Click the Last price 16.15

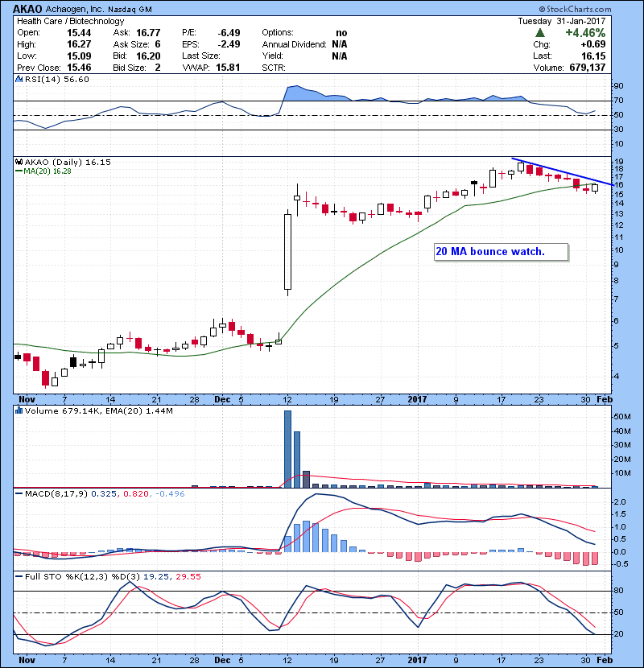pos(593,56)
